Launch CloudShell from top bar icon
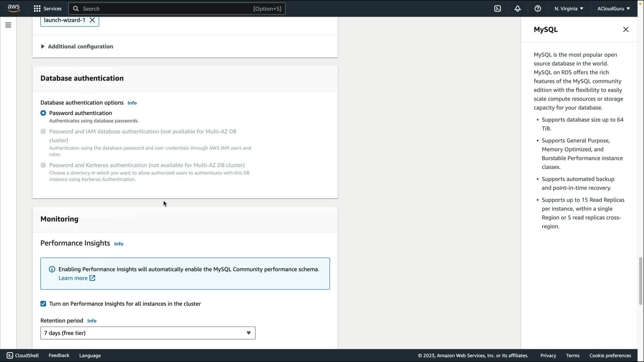 click(497, 9)
